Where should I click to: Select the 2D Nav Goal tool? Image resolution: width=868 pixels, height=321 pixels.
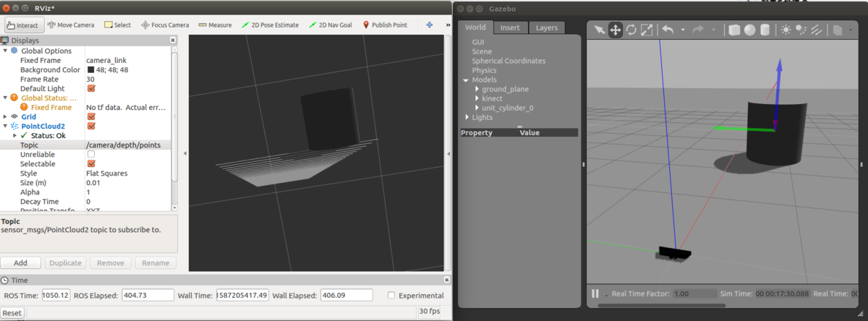coord(331,25)
